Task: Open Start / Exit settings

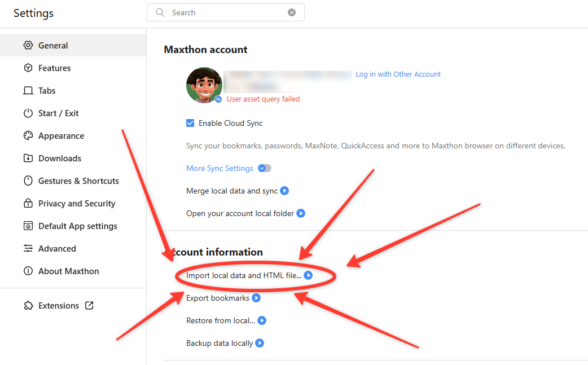Action: point(58,113)
